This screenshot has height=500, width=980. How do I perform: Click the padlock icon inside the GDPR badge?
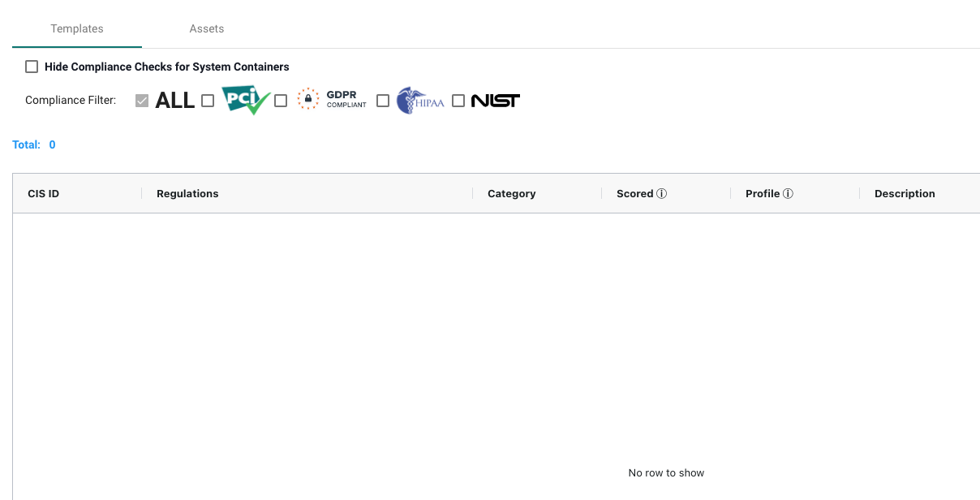coord(307,97)
